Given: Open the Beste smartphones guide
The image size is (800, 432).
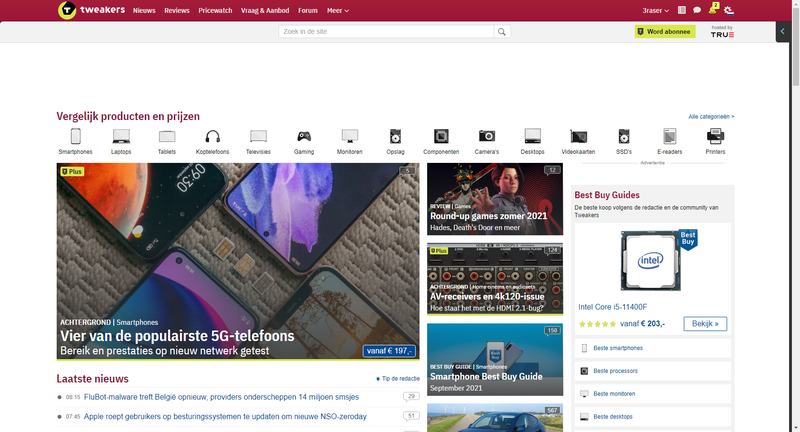Looking at the screenshot, I should [653, 348].
